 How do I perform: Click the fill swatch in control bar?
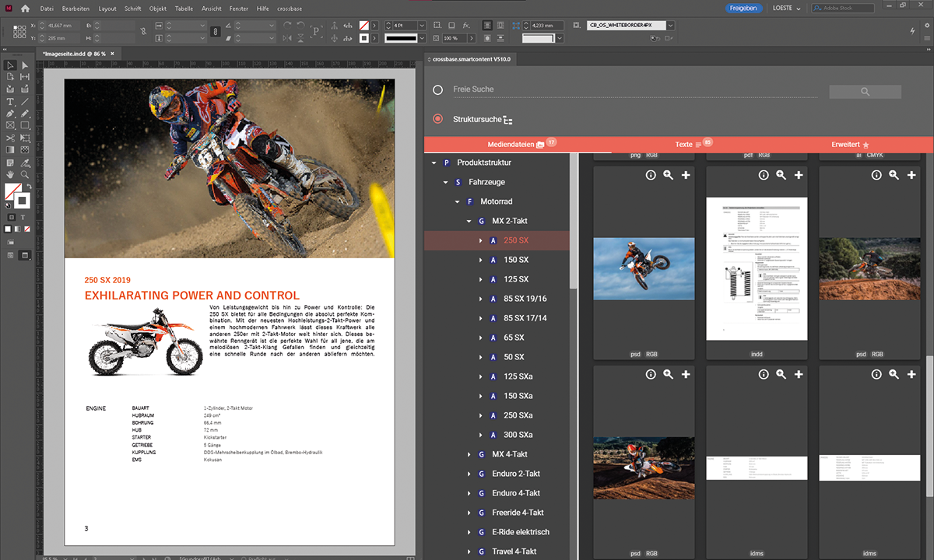363,26
